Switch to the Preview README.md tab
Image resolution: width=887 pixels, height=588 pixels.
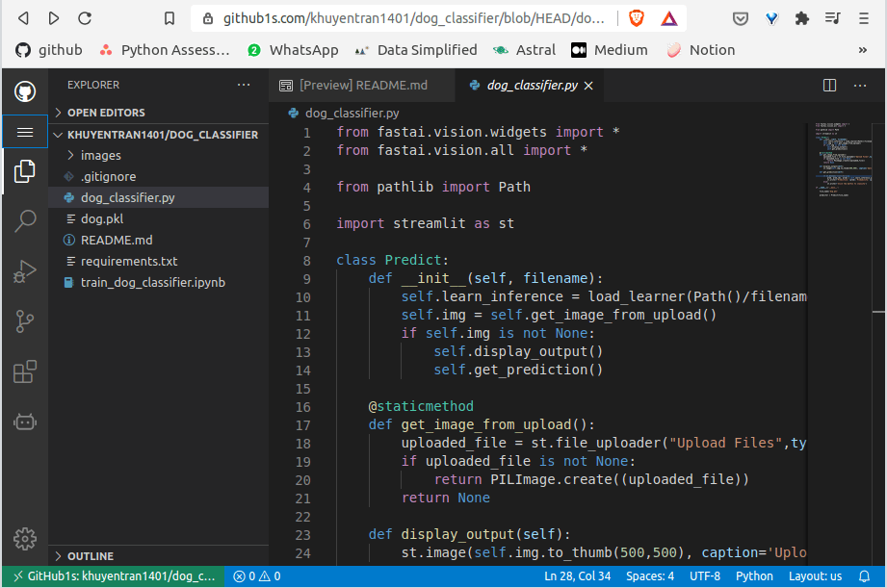[362, 86]
